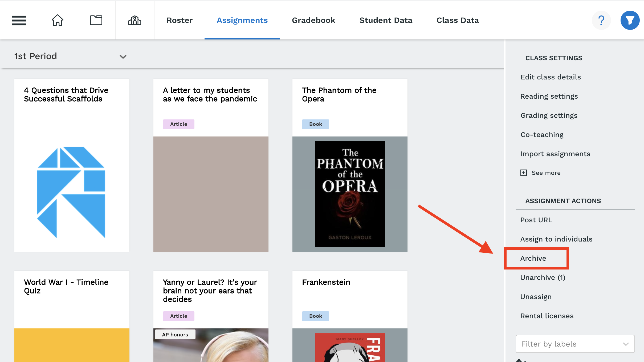644x362 pixels.
Task: Open the Frankenstein book cover image
Action: coord(350,347)
